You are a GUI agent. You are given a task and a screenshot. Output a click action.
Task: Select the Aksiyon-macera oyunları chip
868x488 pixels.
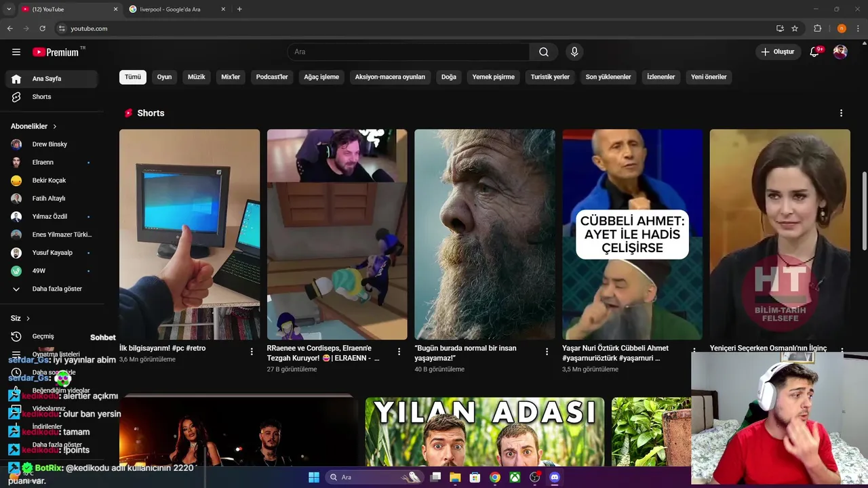(390, 77)
